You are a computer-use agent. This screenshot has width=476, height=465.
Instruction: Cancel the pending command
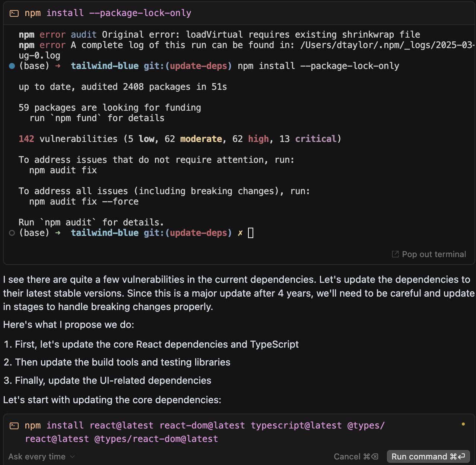356,456
